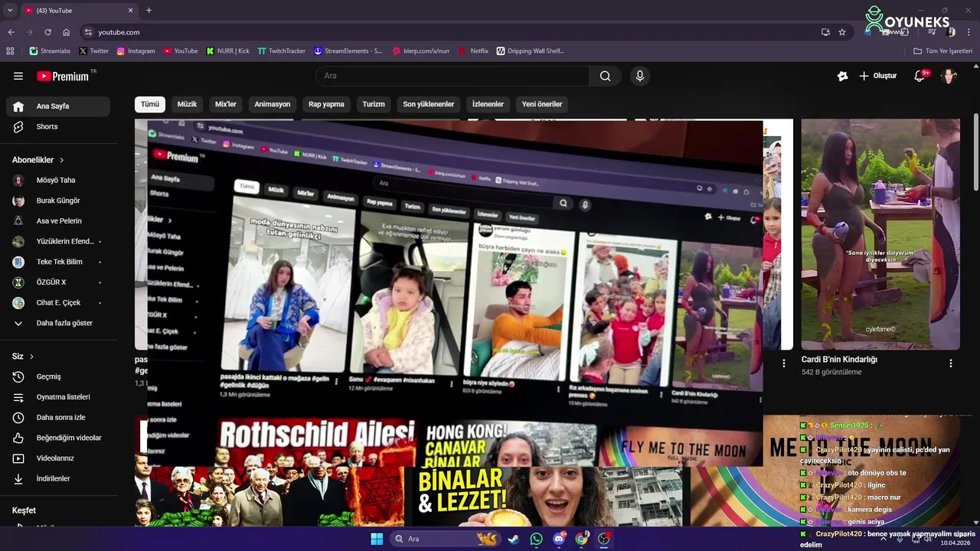Click the Windows Start button
Viewport: 980px width, 551px height.
(x=377, y=539)
